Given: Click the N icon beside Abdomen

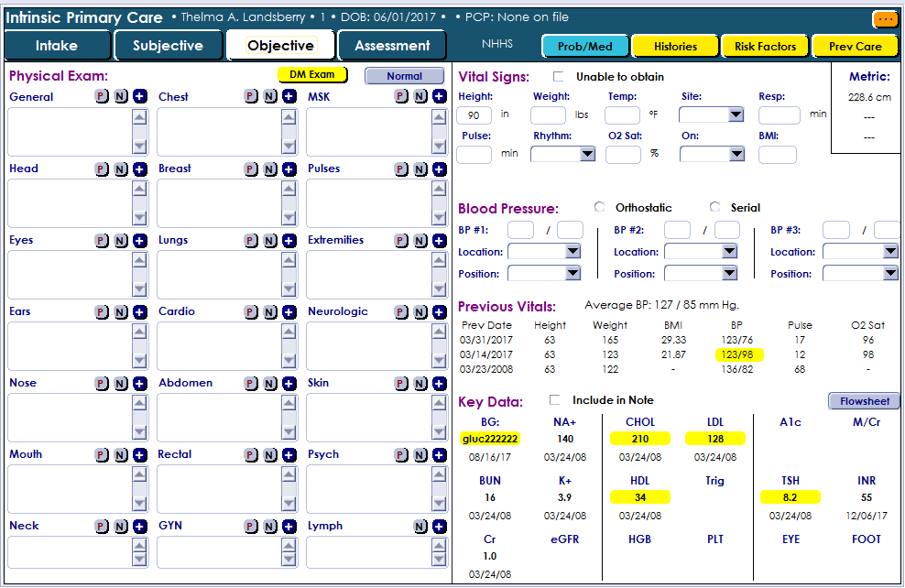Looking at the screenshot, I should pos(270,383).
